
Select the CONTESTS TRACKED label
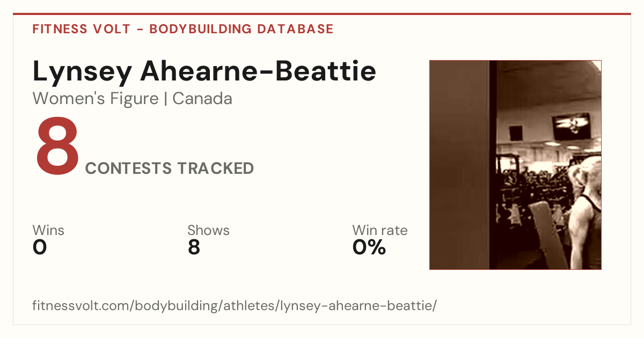(x=170, y=168)
